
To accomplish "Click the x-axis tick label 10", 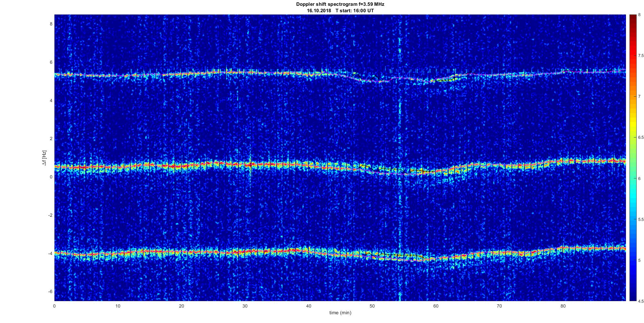I will click(x=118, y=306).
